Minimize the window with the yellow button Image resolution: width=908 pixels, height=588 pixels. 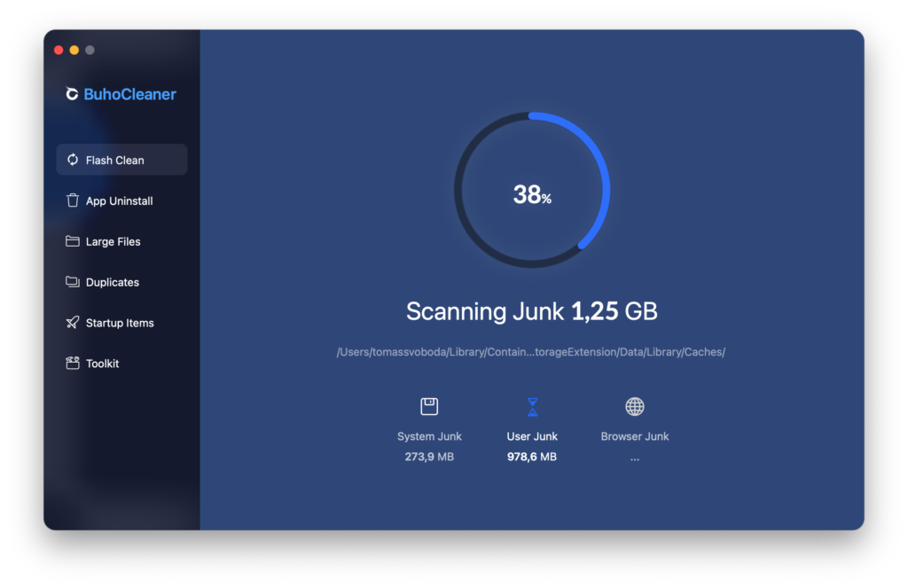[x=74, y=50]
